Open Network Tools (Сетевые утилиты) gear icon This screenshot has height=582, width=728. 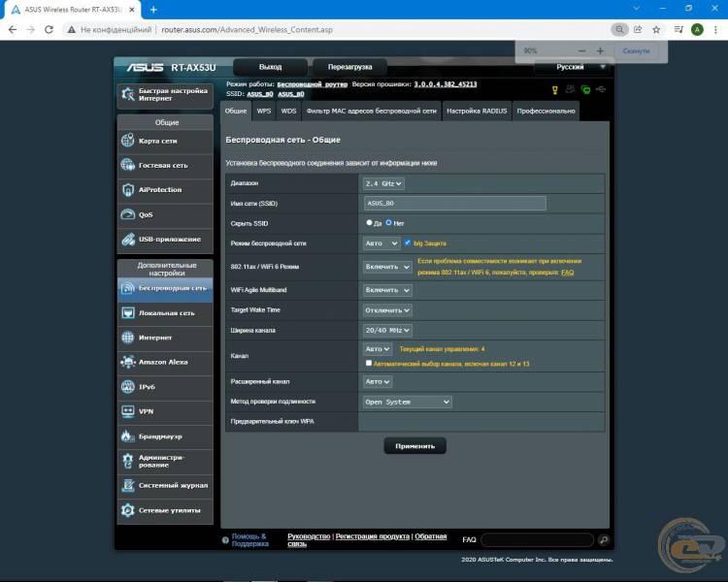128,510
